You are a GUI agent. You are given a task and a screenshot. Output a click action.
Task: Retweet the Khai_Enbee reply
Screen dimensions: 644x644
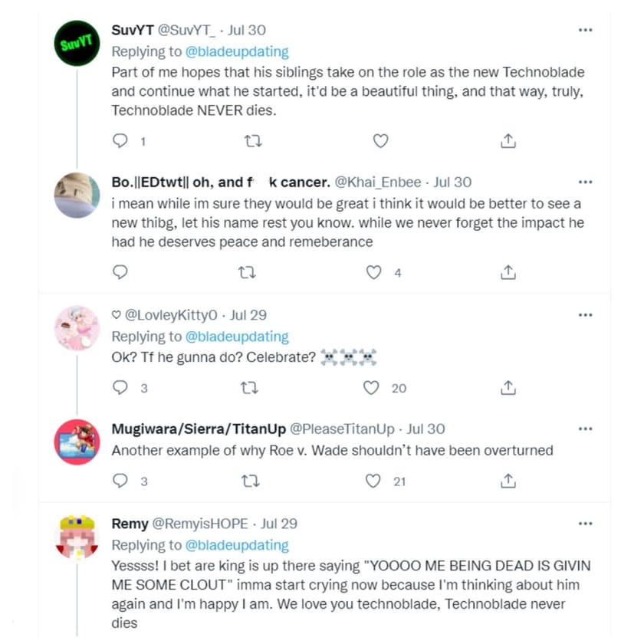[x=247, y=272]
